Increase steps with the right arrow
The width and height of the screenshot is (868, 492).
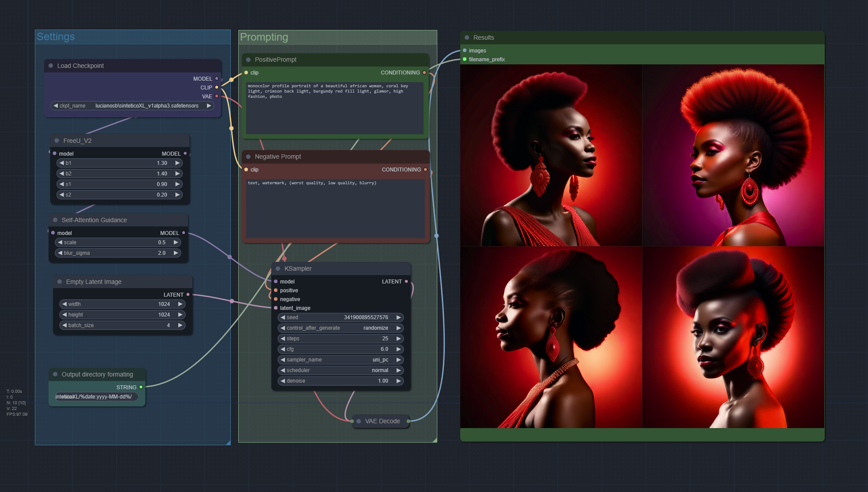click(x=398, y=339)
